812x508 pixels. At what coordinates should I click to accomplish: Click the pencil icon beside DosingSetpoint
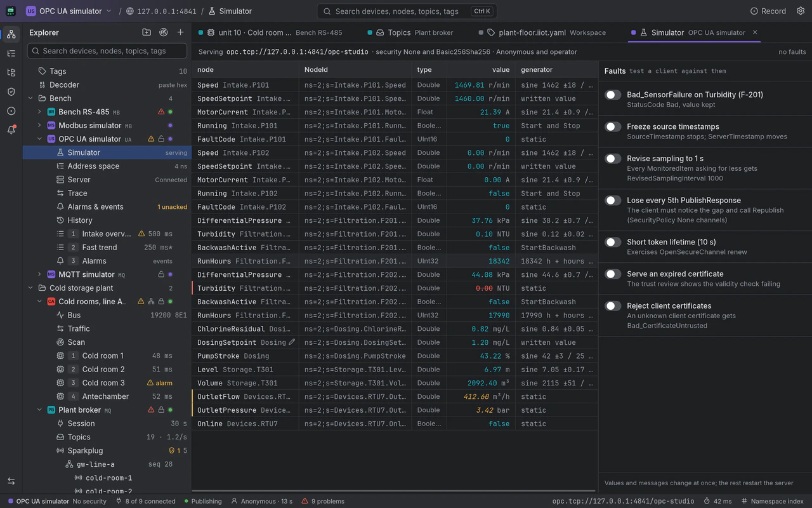[292, 342]
